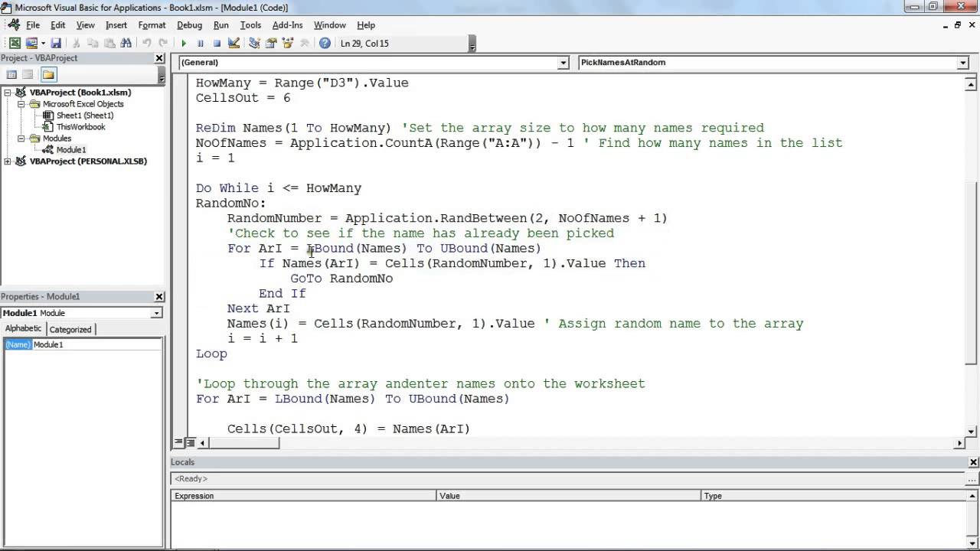Screen dimensions: 980x551
Task: Switch to the Categorized properties tab
Action: point(70,329)
